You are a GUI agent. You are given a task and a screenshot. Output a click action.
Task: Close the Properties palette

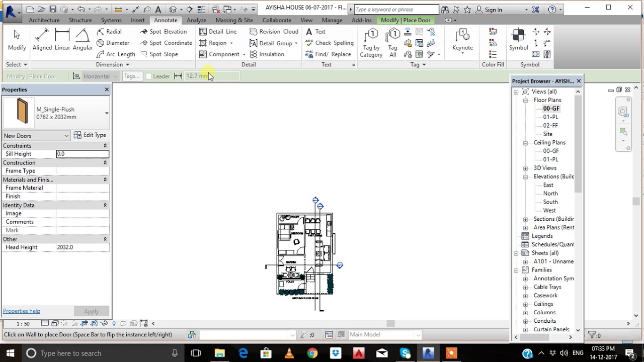tap(107, 89)
